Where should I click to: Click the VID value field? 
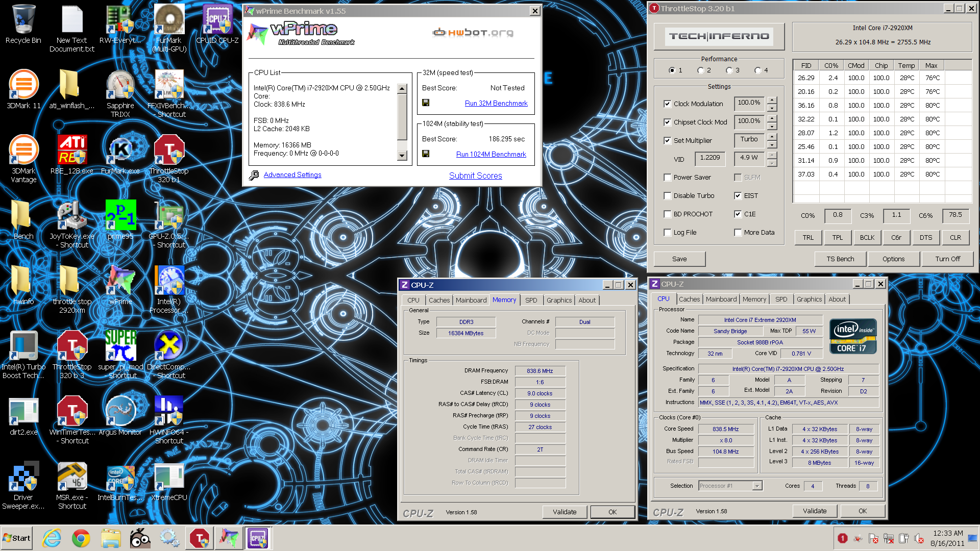pos(709,158)
